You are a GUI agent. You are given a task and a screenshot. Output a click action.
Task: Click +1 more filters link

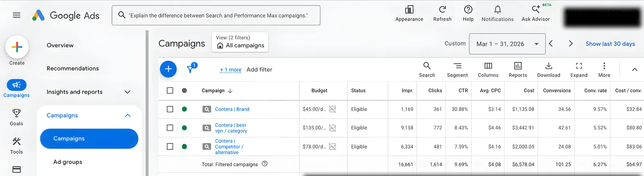231,70
